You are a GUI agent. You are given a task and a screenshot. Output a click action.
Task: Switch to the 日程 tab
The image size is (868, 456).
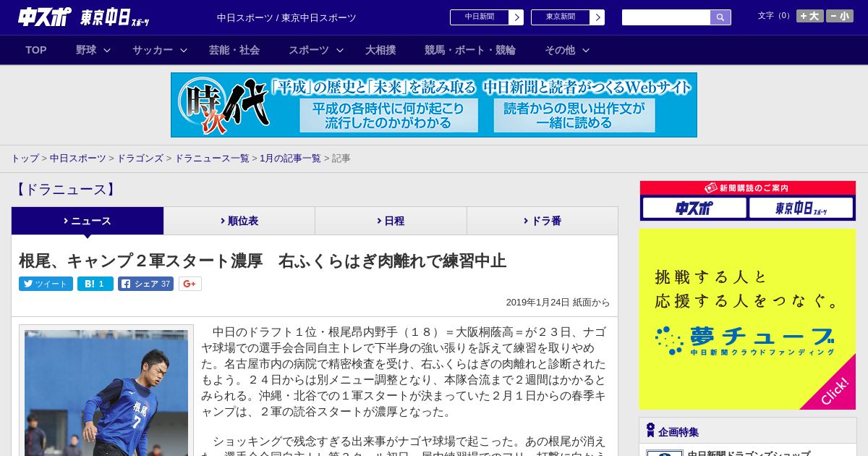click(391, 221)
